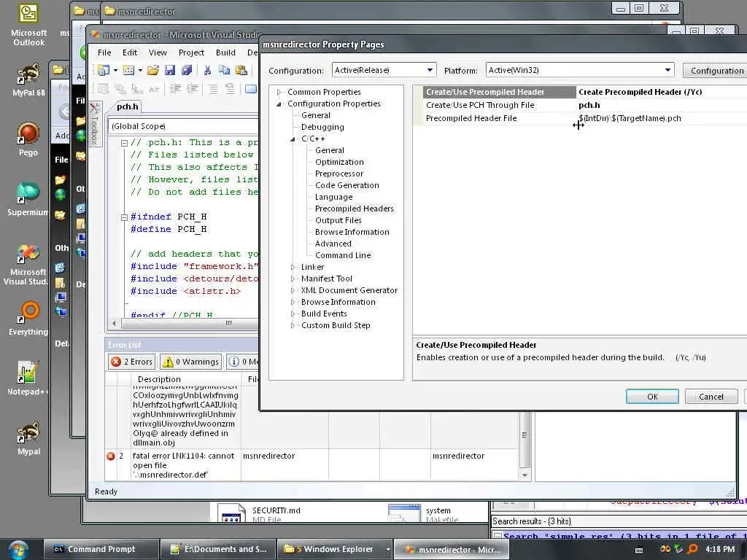Viewport: 747px width, 560px height.
Task: Click the Add New Item toolbar icon
Action: coord(128,70)
